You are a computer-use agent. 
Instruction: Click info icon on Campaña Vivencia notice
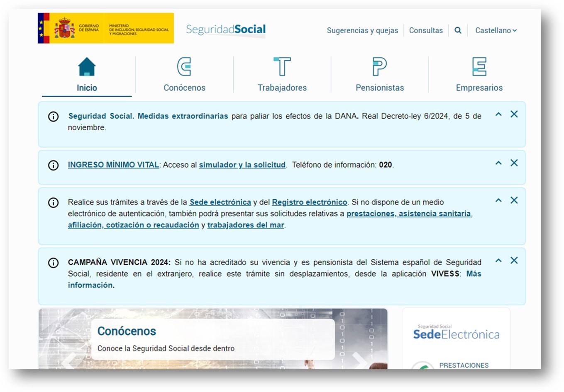[54, 263]
